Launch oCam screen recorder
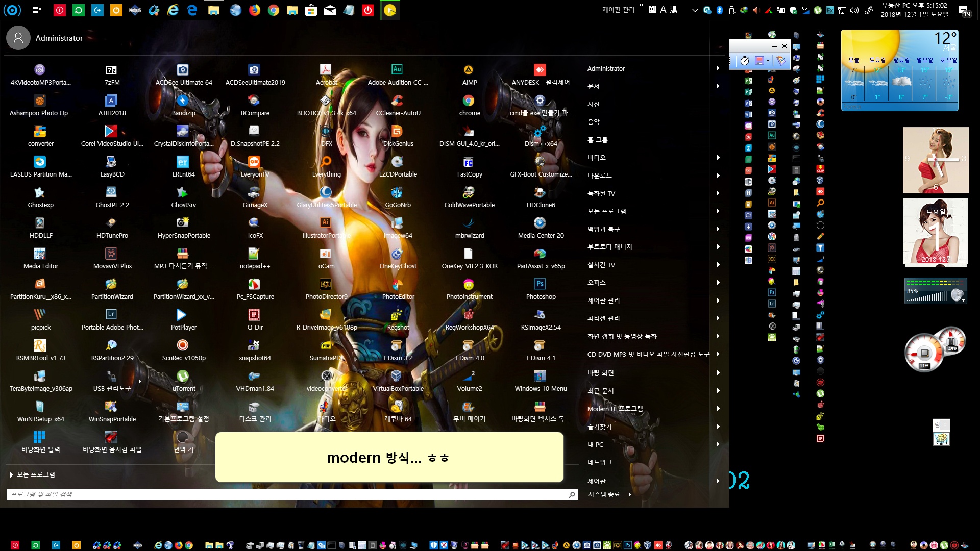 [x=326, y=254]
